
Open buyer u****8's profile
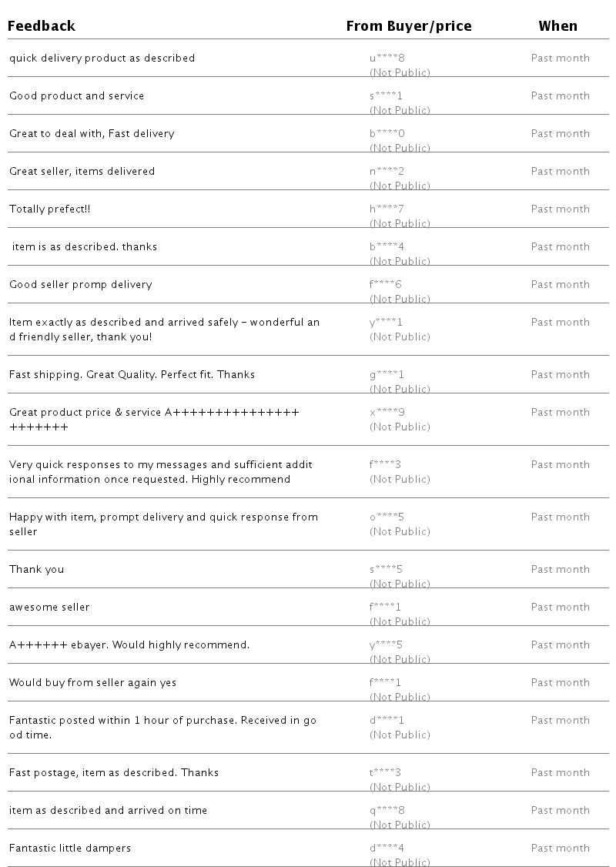387,58
